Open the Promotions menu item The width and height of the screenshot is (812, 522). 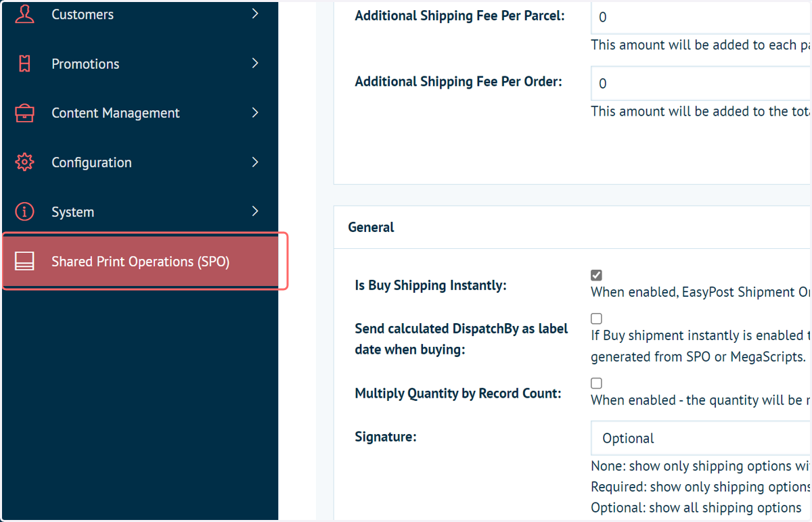pos(139,64)
